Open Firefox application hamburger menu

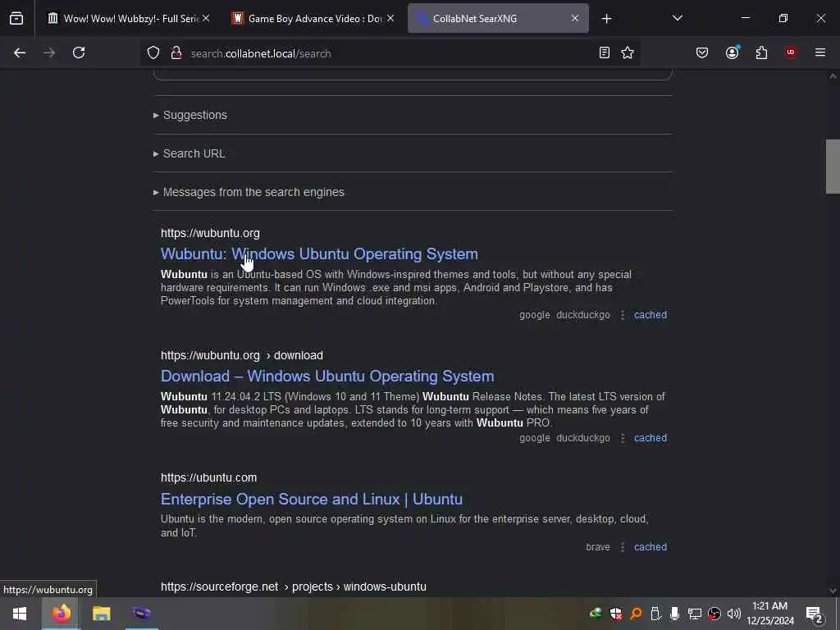[820, 52]
